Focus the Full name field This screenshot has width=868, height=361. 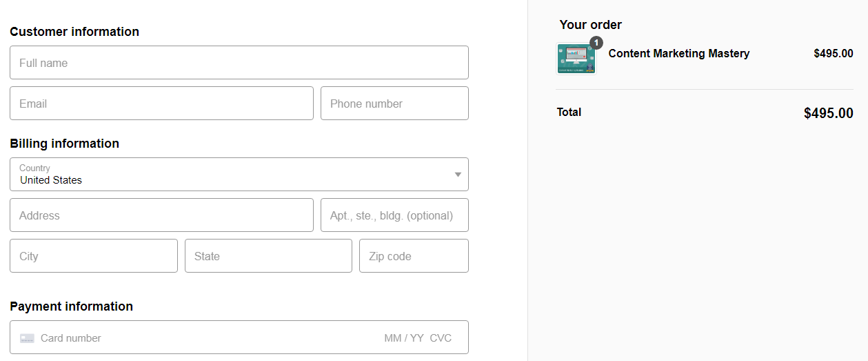239,63
